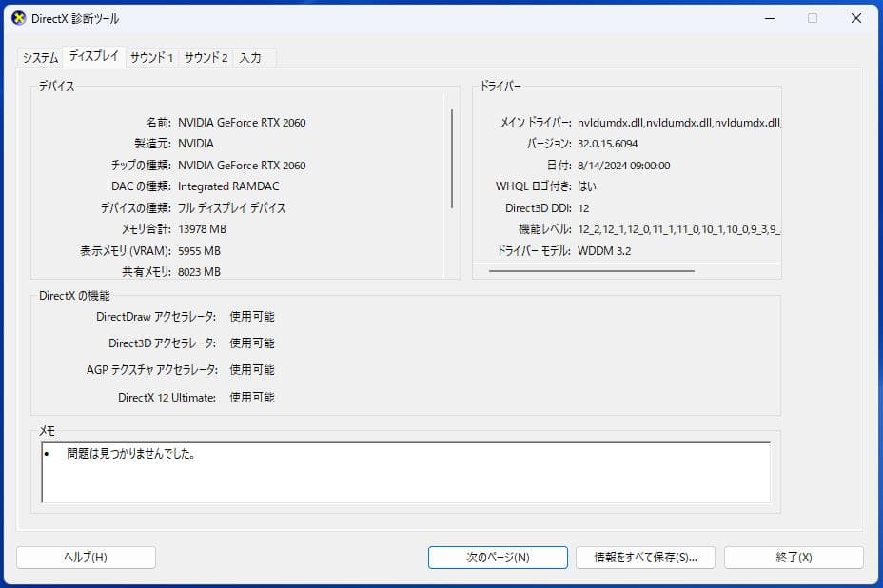Viewport: 883px width, 588px height.
Task: Click the DirectX icon in the title bar
Action: click(x=16, y=17)
